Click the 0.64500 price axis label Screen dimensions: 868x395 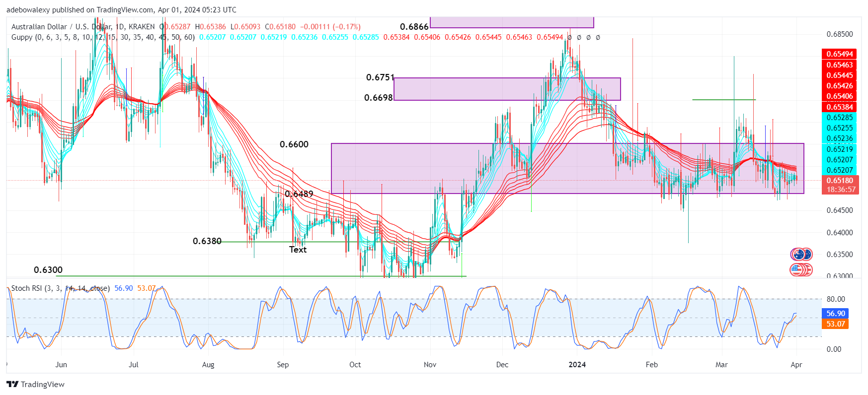[840, 210]
